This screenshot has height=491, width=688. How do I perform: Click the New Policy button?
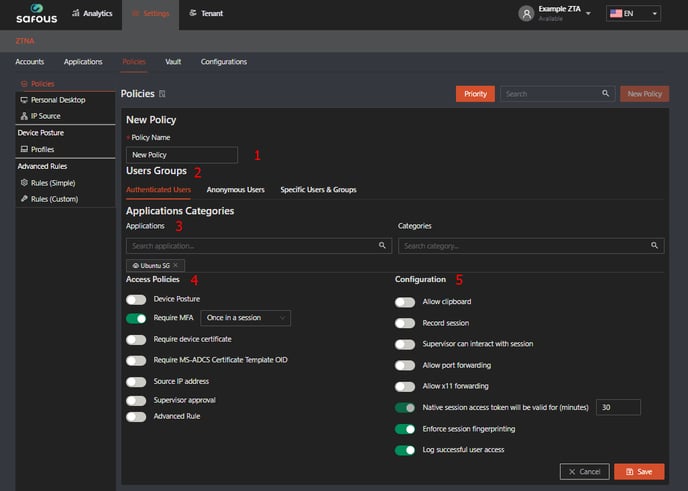(645, 94)
